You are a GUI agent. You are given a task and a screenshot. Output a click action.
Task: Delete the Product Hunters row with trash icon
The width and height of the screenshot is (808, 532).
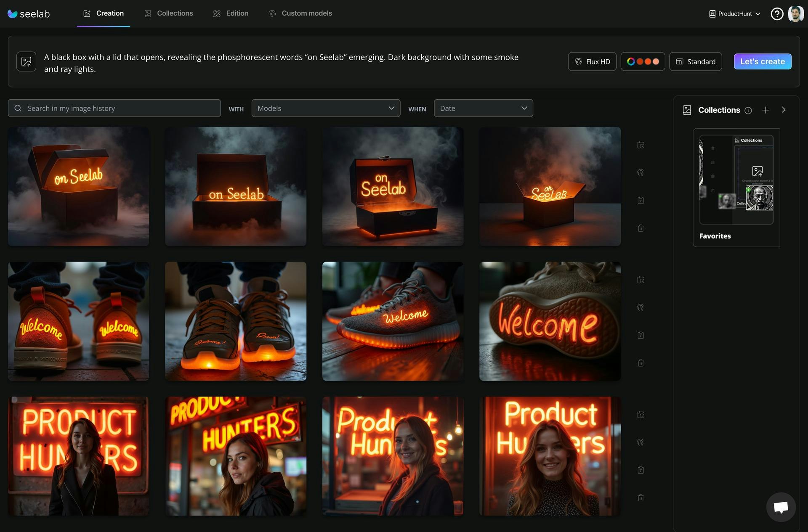641,498
